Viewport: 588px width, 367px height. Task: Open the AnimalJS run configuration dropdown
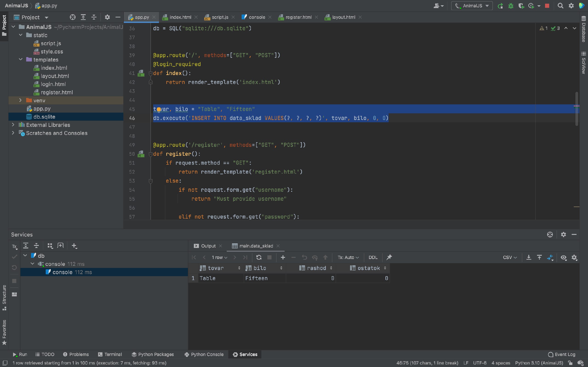[472, 6]
